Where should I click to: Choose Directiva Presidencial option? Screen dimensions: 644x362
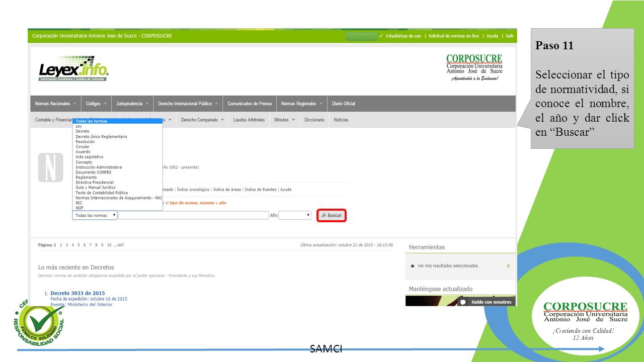pyautogui.click(x=117, y=183)
